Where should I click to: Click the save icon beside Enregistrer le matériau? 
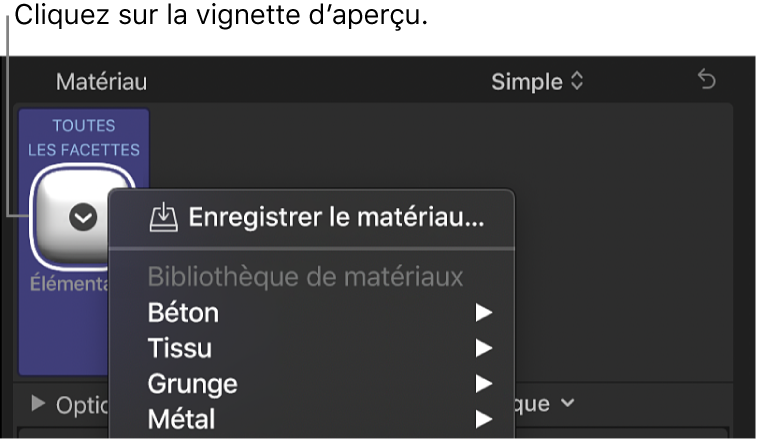tap(162, 217)
